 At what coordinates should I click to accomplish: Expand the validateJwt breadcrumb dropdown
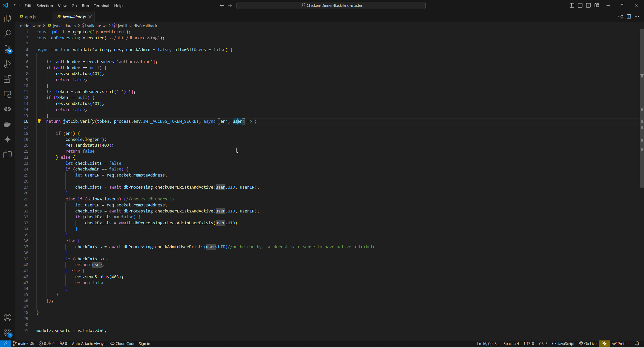97,26
